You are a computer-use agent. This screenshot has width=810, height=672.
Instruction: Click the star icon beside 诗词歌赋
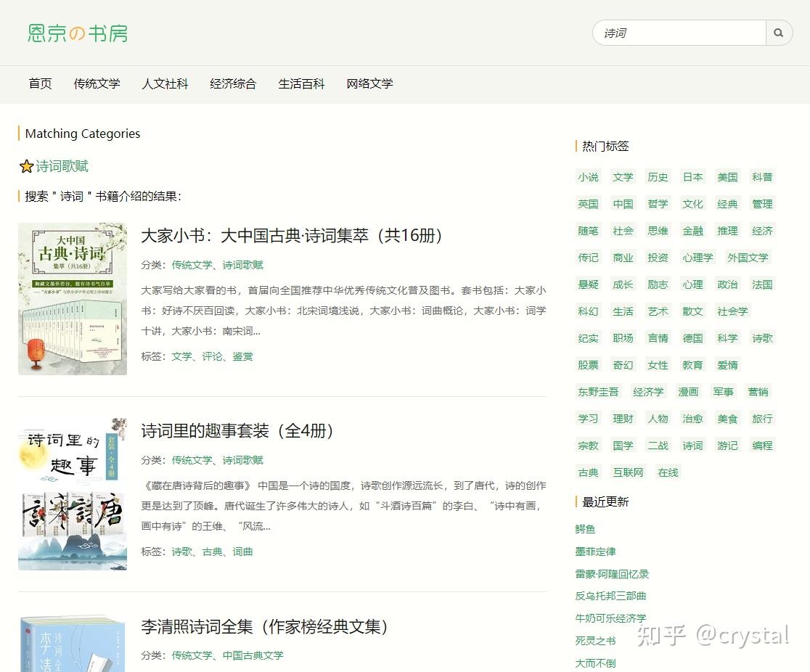coord(27,166)
